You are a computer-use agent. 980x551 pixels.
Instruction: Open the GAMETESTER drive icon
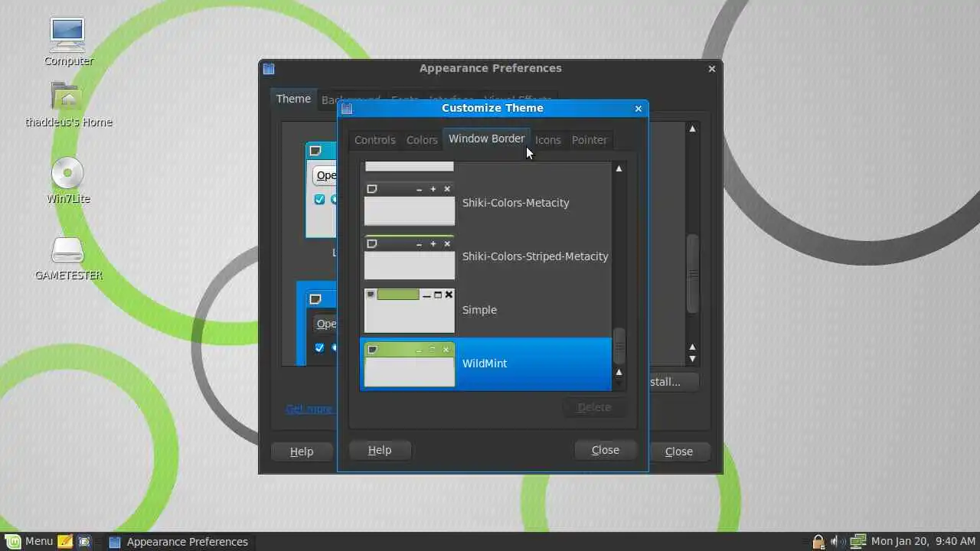click(x=68, y=249)
